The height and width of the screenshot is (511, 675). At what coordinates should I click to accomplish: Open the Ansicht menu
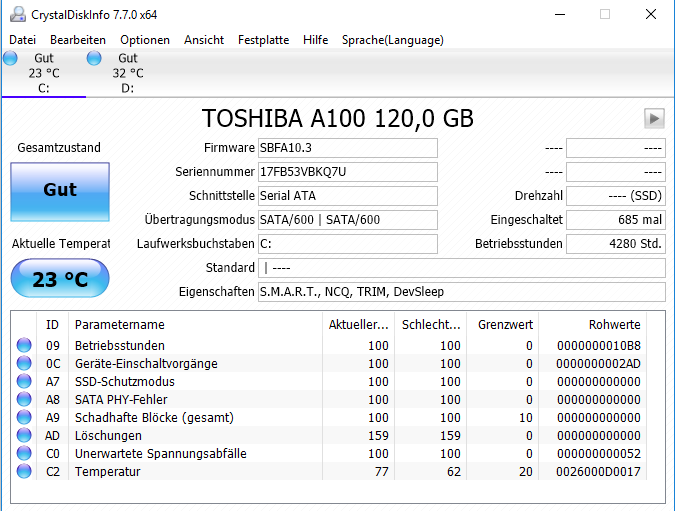pyautogui.click(x=204, y=40)
